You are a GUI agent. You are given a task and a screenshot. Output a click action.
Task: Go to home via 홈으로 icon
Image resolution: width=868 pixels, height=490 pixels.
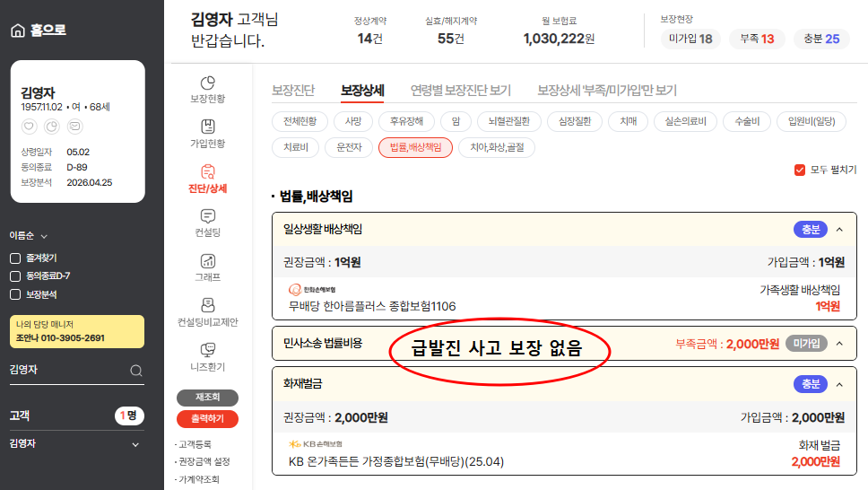click(x=18, y=31)
